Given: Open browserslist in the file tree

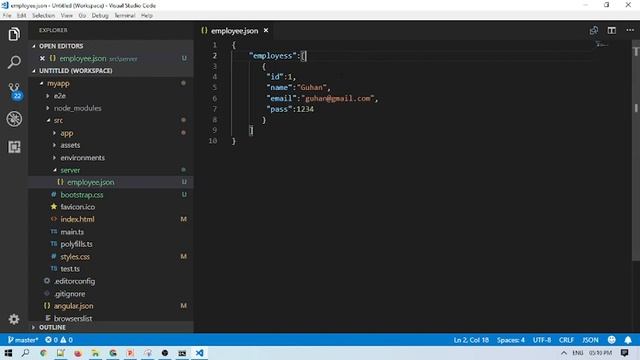Looking at the screenshot, I should tap(73, 318).
